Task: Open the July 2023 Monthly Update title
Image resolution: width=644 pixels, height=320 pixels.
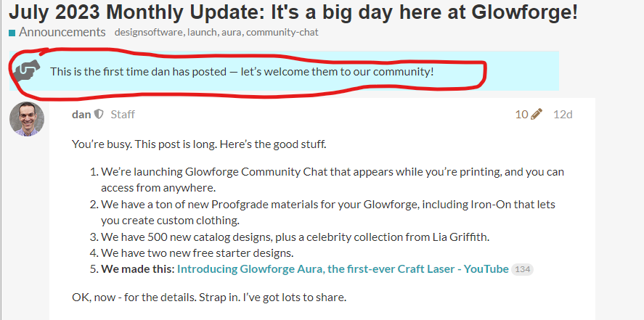Action: tap(293, 12)
